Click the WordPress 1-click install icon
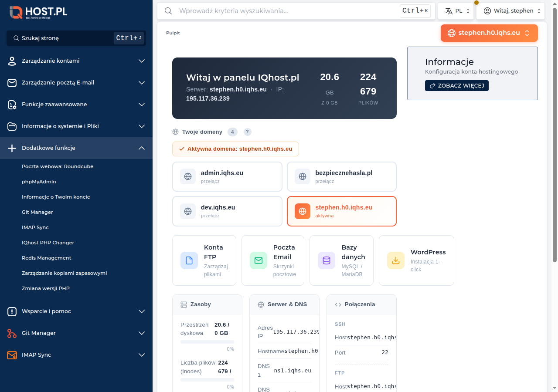 (396, 260)
